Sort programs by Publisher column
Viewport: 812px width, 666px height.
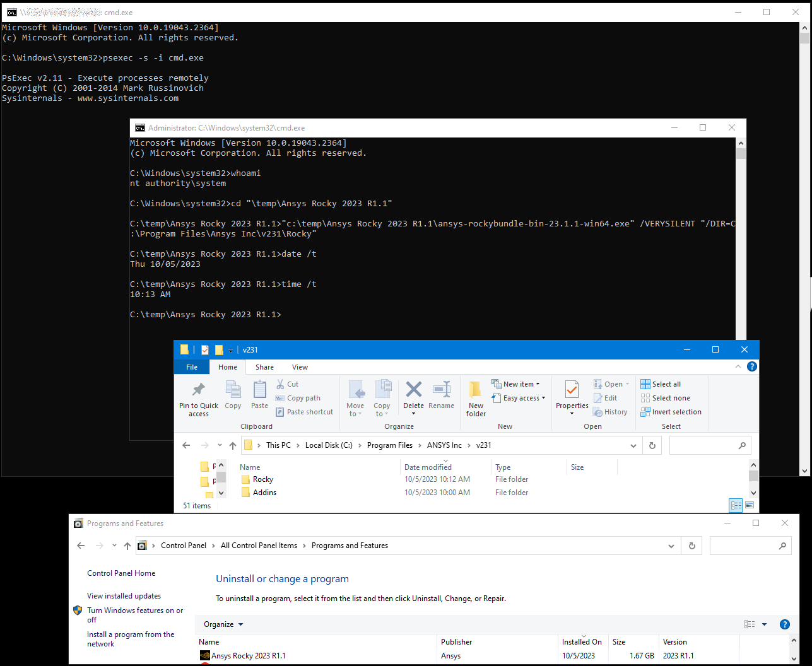(x=498, y=642)
